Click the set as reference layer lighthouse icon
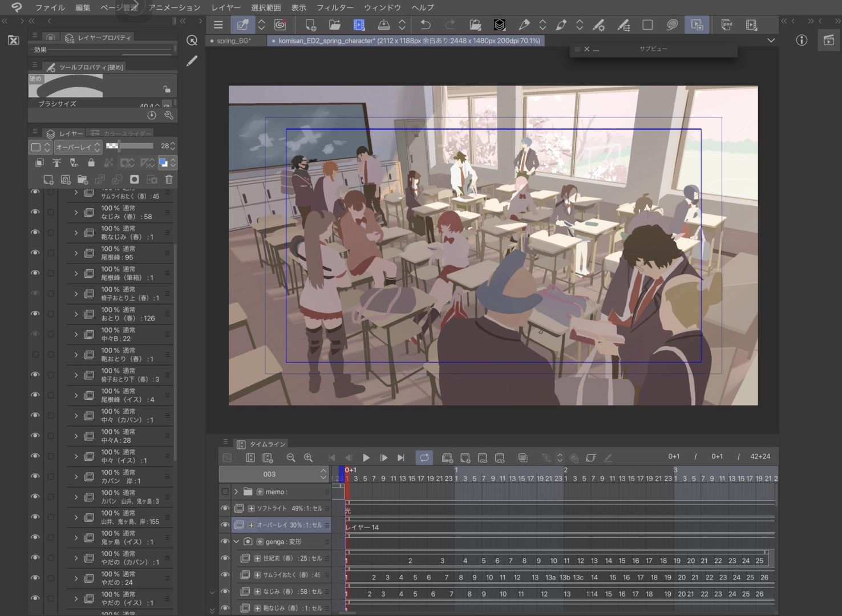The image size is (842, 616). click(56, 163)
